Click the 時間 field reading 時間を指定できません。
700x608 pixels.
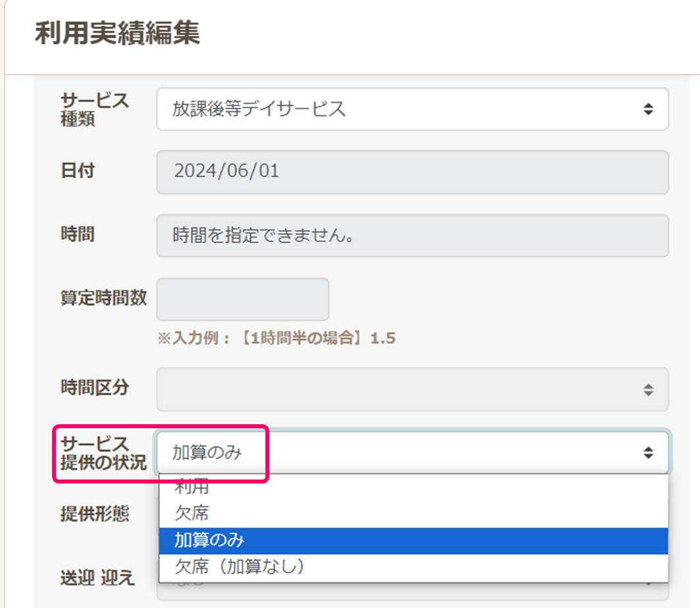[x=412, y=235]
